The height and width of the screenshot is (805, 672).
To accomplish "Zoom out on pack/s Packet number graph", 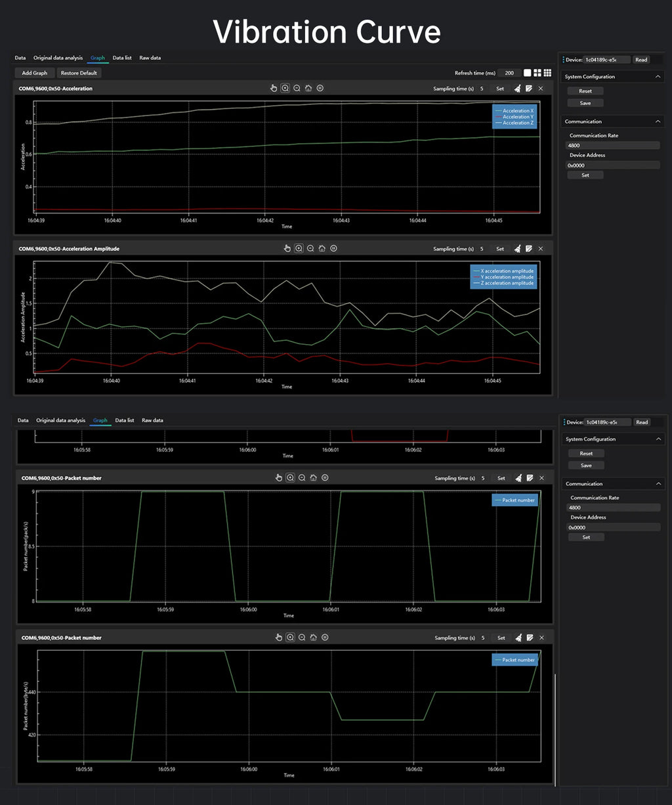I will coord(302,477).
